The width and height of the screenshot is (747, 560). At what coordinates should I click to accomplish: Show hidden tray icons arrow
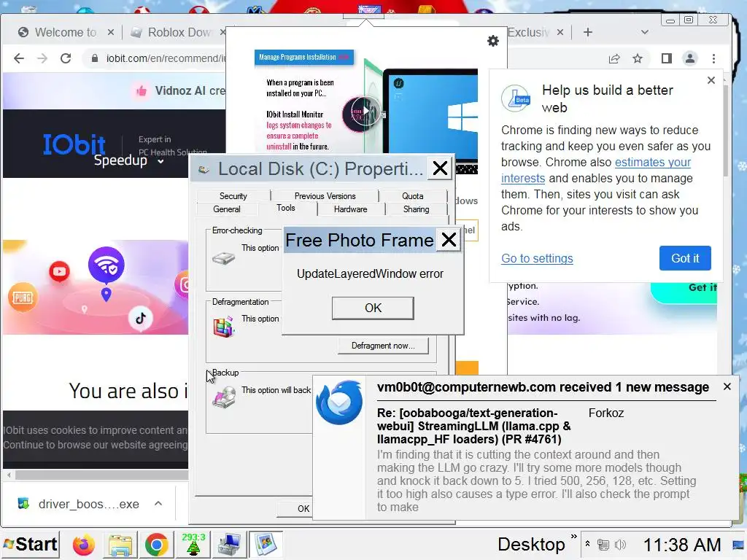click(x=587, y=543)
